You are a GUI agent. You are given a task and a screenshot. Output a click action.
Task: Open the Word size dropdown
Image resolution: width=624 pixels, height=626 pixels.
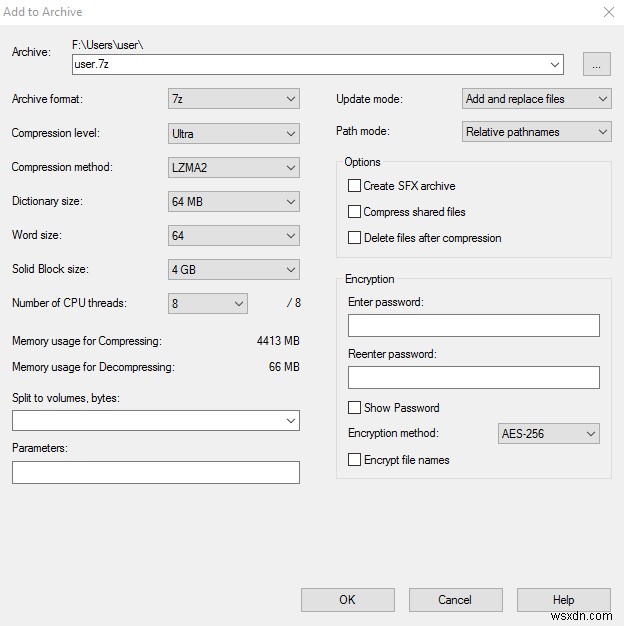234,235
